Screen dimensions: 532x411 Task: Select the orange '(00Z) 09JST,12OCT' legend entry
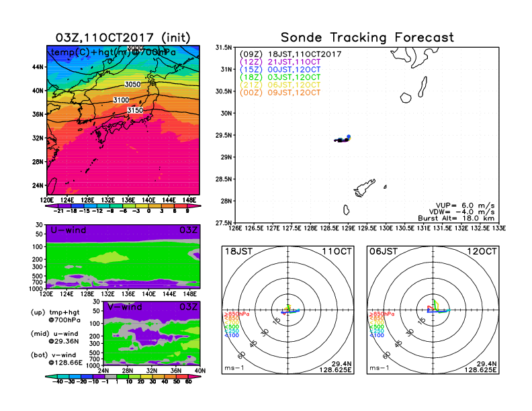coord(280,93)
